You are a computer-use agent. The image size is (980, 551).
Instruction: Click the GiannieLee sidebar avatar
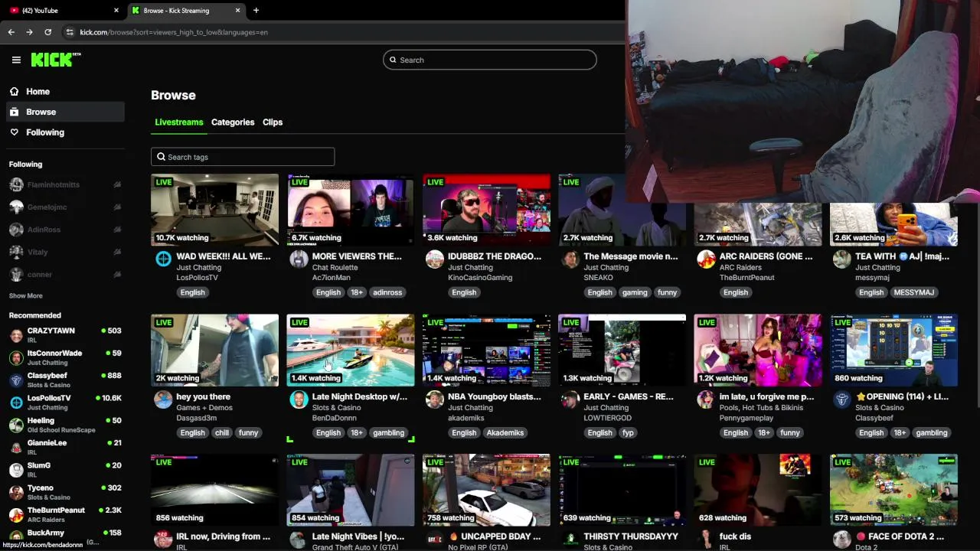(x=16, y=447)
